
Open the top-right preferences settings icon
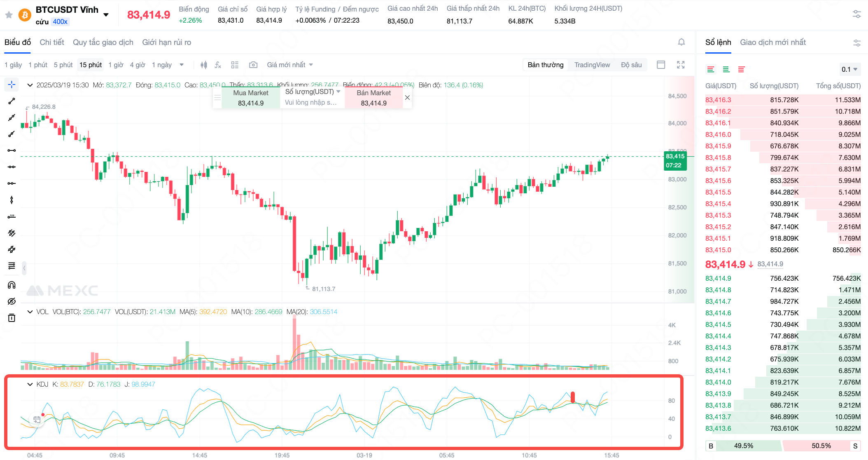coord(856,14)
